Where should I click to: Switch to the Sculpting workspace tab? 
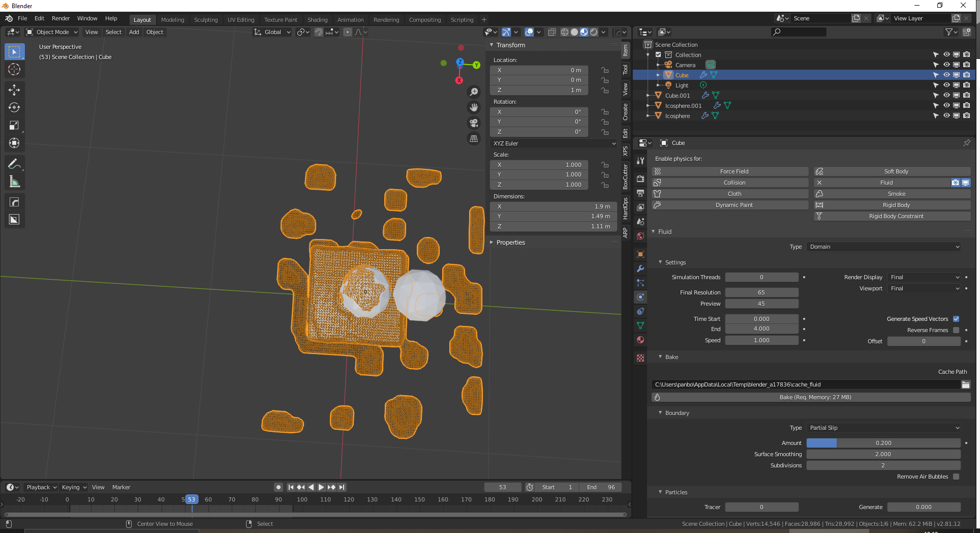point(205,20)
